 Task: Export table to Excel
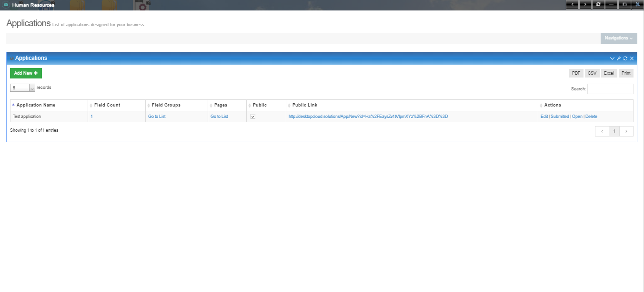pos(609,73)
